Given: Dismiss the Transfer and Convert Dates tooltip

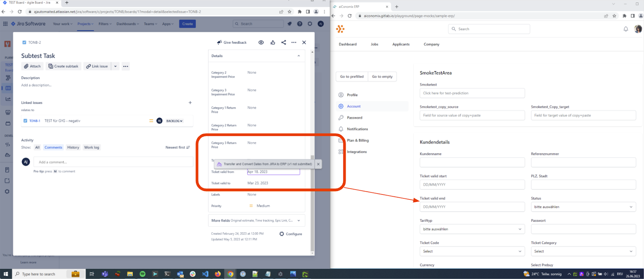Looking at the screenshot, I should (318, 164).
